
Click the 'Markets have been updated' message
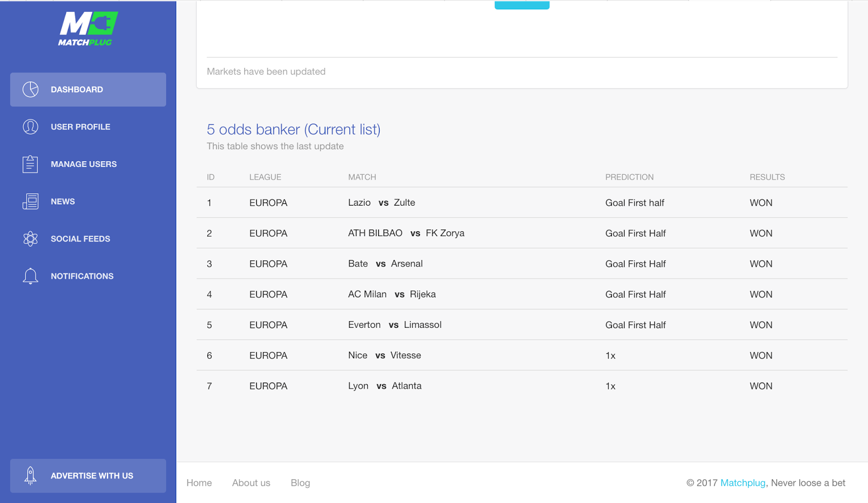(266, 72)
